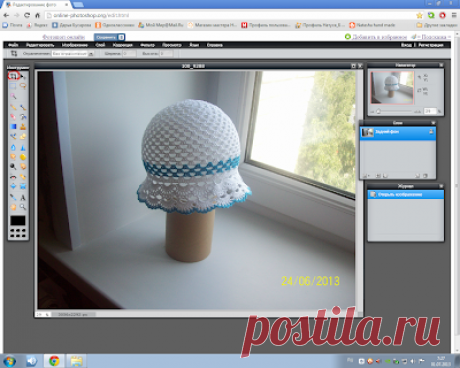Select the Clone Stamp tool
The height and width of the screenshot is (368, 460).
click(x=23, y=127)
